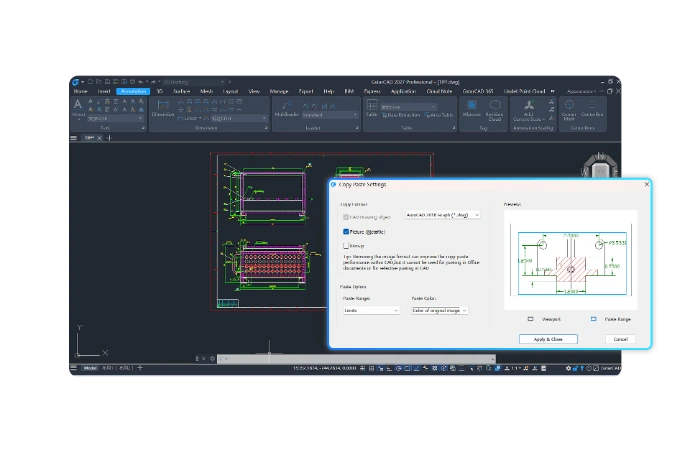Click the status bar settings gear icon
This screenshot has width=690, height=453.
[x=568, y=368]
